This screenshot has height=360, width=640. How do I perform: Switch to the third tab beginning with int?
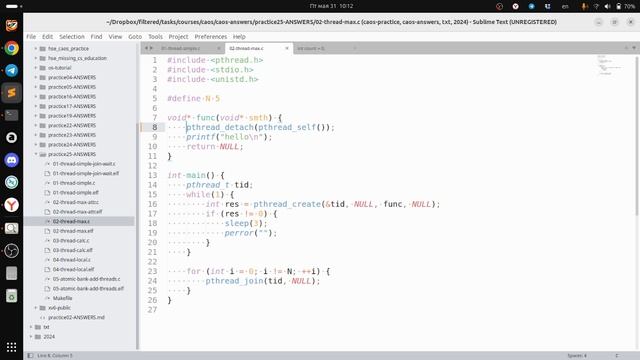point(327,48)
